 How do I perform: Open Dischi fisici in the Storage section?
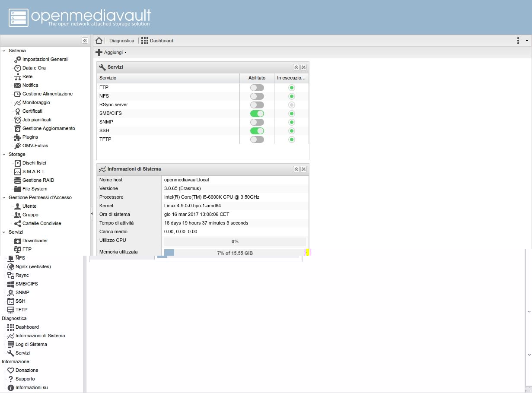tap(35, 163)
